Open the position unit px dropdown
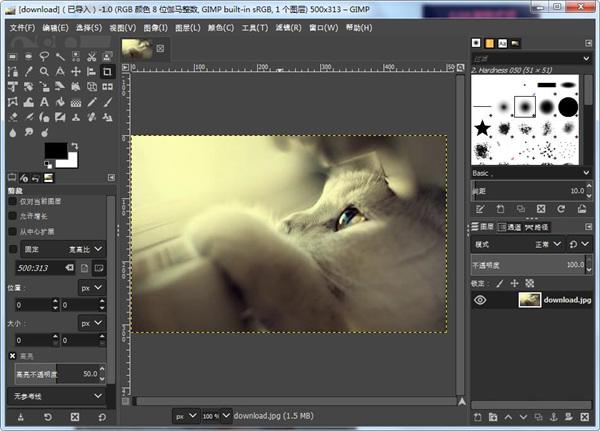The width and height of the screenshot is (600, 431). pos(91,287)
